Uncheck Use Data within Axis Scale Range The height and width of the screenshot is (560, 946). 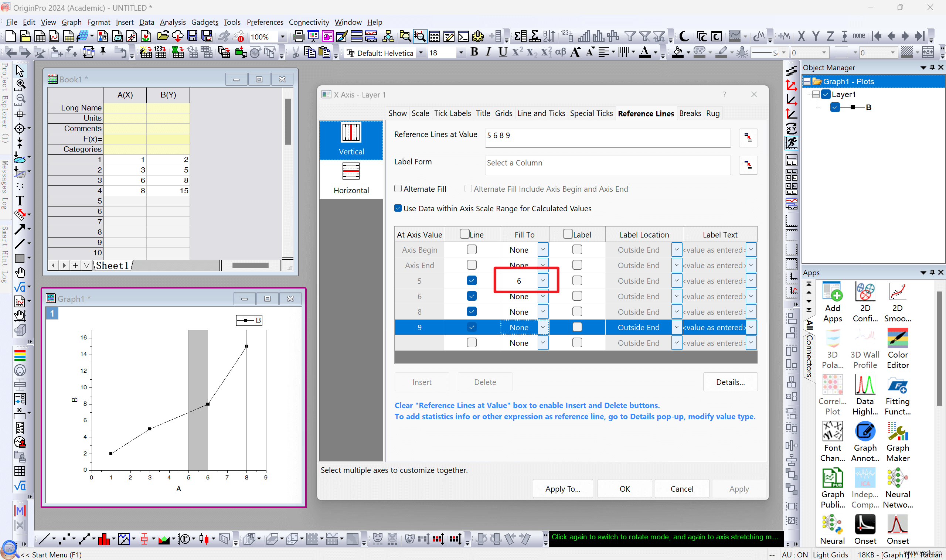[x=398, y=208]
